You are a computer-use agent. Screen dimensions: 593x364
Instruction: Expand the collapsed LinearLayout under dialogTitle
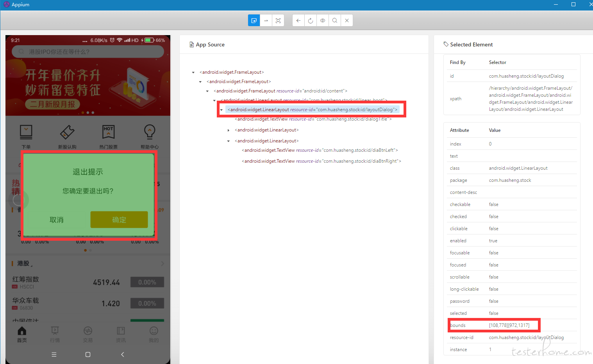[229, 130]
